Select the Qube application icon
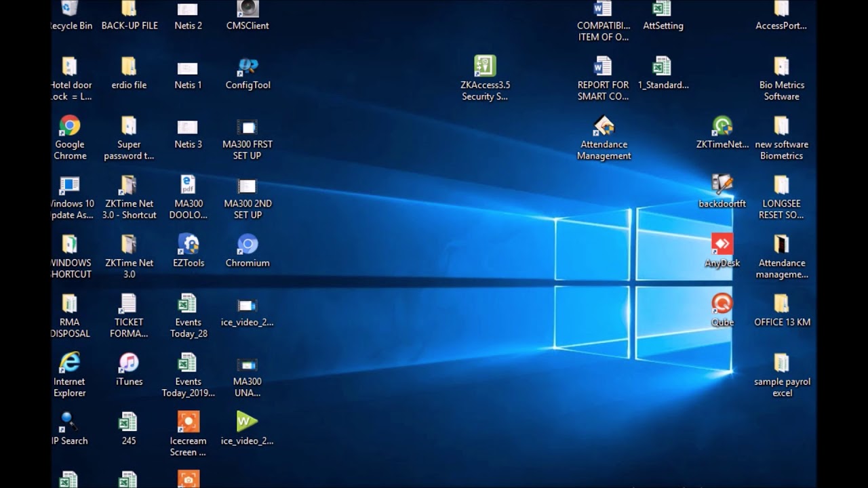 pyautogui.click(x=722, y=310)
